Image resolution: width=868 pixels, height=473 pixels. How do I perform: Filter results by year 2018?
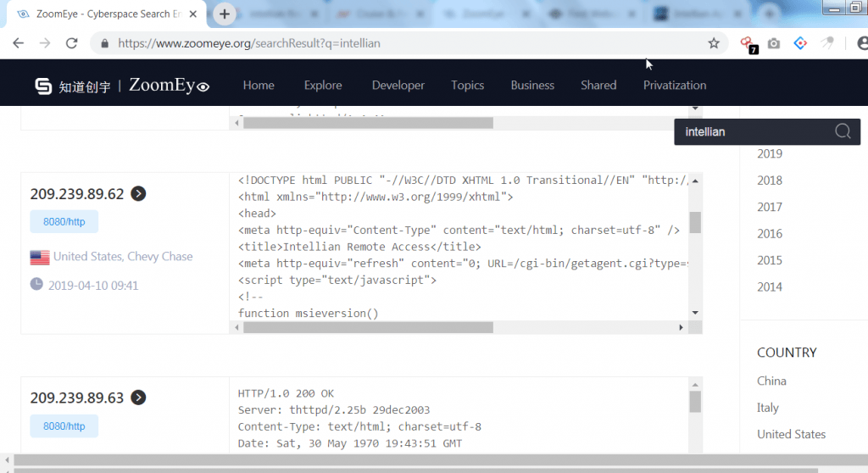770,180
